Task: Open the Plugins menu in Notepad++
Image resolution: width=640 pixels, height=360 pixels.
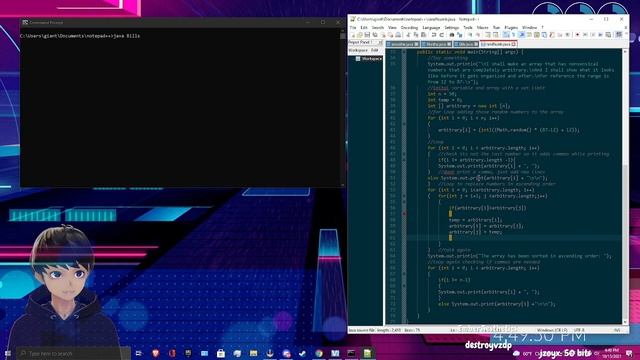Action: point(511,27)
